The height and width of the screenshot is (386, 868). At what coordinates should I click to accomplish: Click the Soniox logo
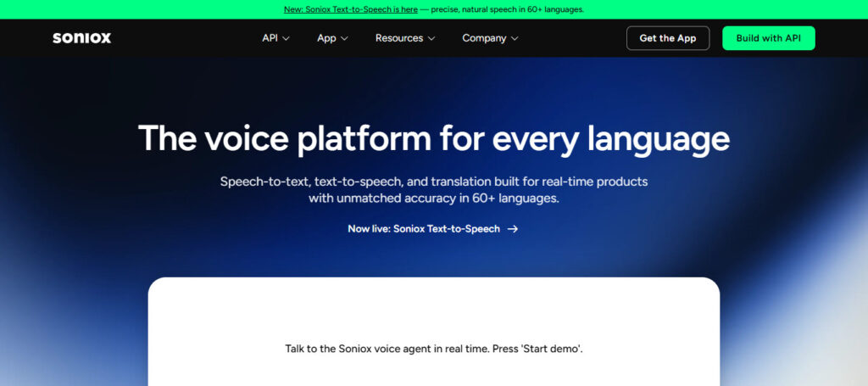pos(82,38)
